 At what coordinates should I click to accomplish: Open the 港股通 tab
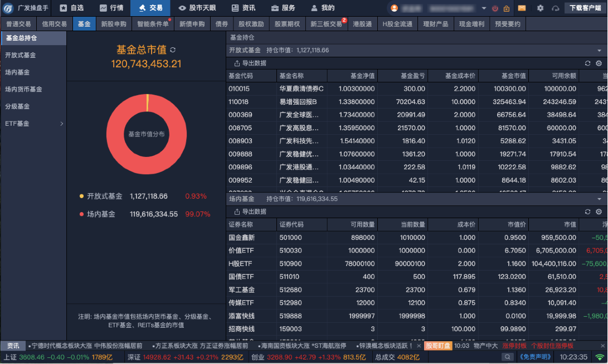362,24
